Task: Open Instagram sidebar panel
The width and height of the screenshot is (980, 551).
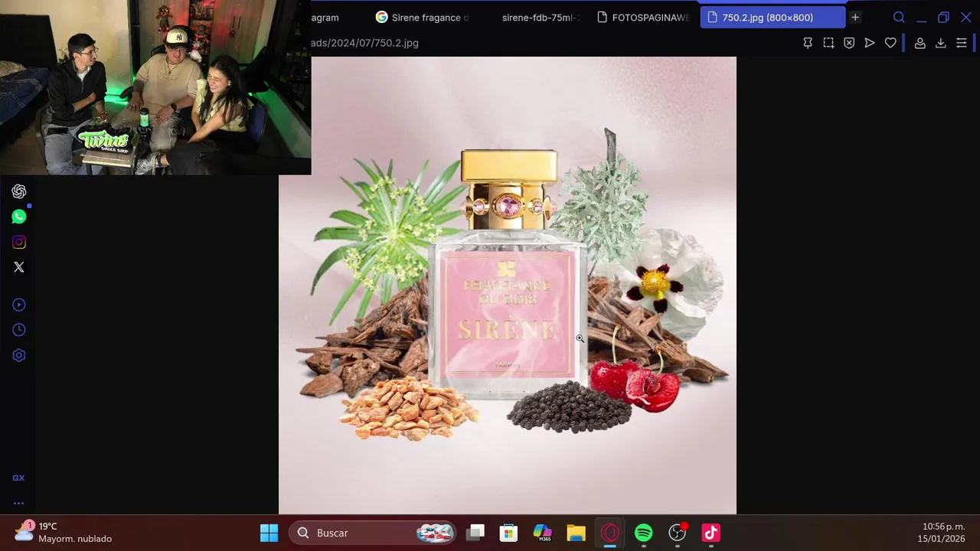Action: point(19,242)
